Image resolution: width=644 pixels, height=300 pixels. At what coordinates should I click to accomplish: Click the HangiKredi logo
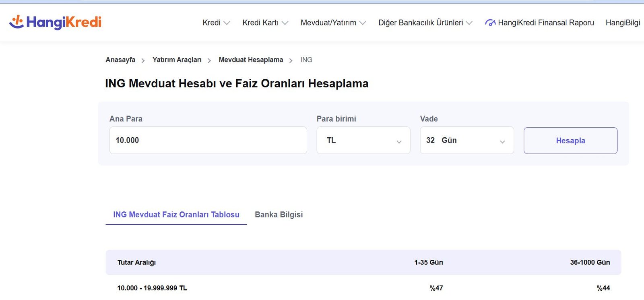(x=55, y=22)
